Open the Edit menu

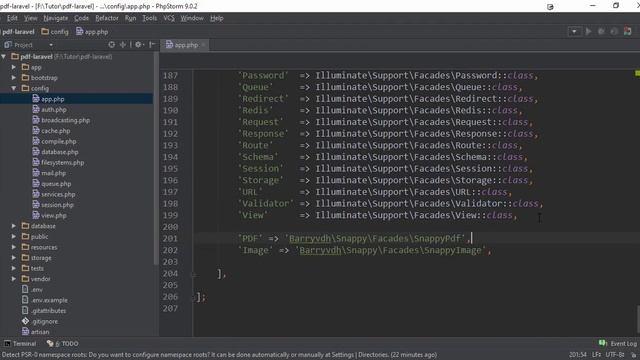[12, 18]
